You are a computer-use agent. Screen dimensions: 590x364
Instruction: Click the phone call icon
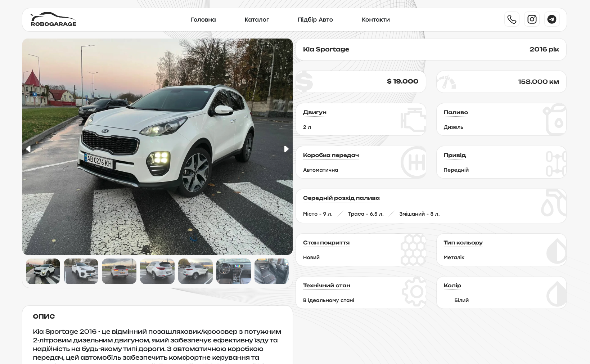tap(512, 19)
